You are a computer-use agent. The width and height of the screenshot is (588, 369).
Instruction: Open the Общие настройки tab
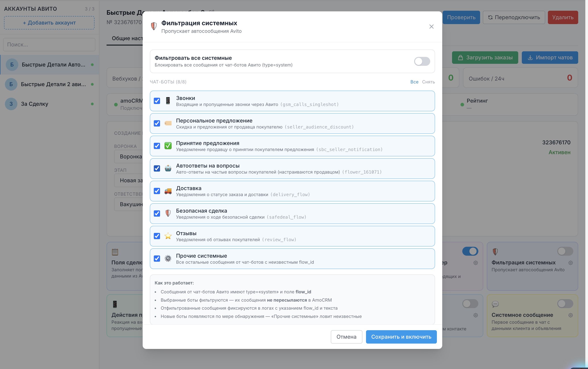click(x=127, y=38)
